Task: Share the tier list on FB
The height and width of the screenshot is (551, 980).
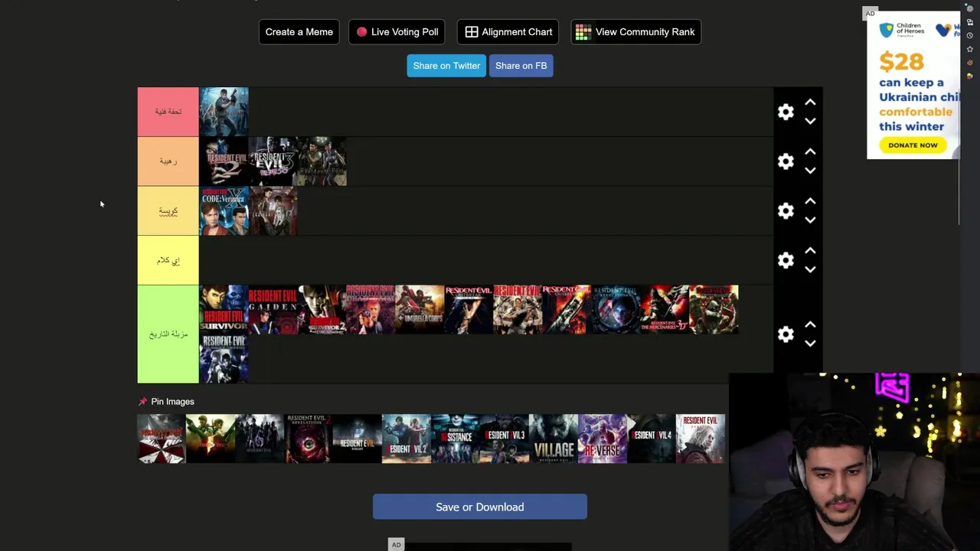Action: (x=521, y=66)
